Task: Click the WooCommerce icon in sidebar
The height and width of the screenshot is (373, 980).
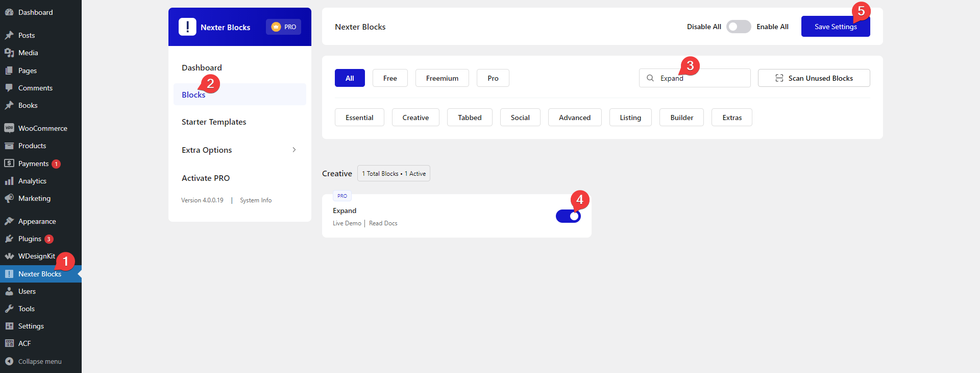Action: 9,128
